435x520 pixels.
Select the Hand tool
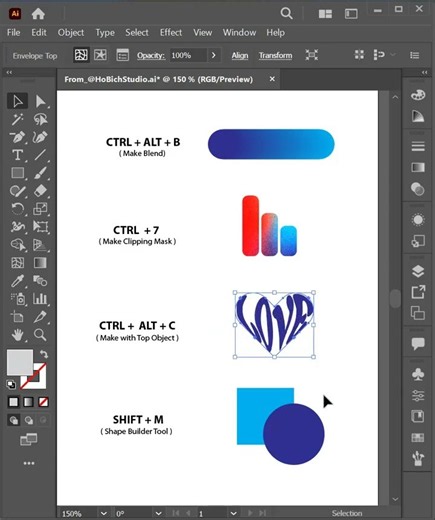click(x=17, y=335)
